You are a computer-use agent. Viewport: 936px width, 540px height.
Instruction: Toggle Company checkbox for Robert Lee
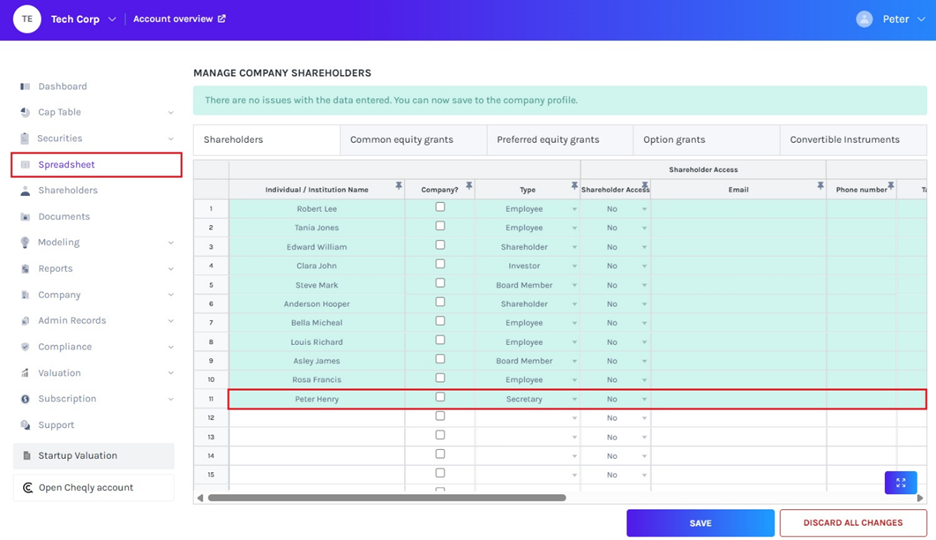(440, 207)
